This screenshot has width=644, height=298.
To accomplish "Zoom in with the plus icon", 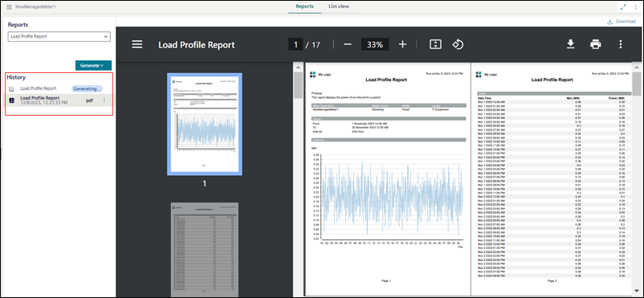I will tap(402, 44).
